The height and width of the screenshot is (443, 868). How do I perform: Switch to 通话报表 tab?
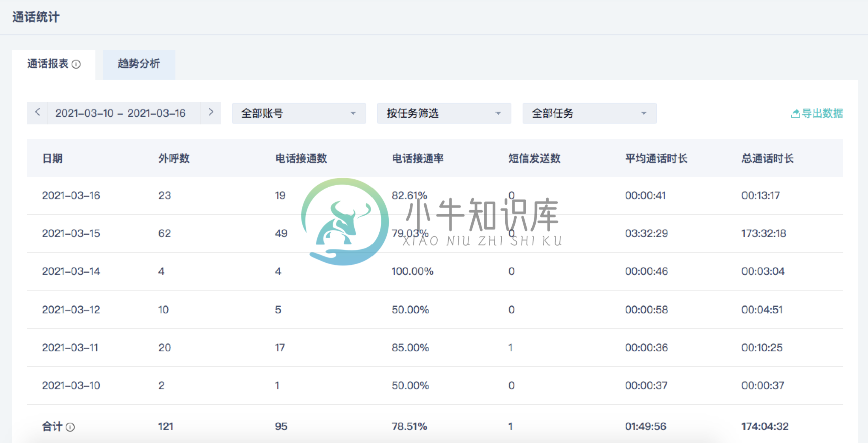(54, 64)
